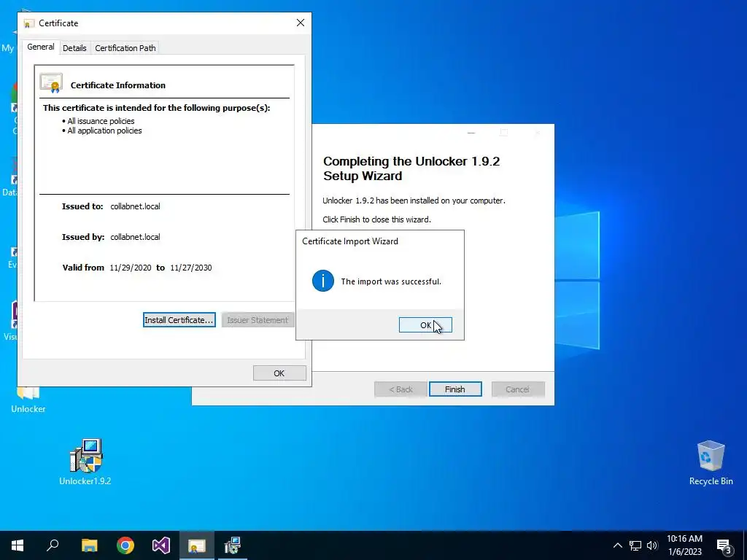Click the volume speaker tray icon
Viewport: 747px width, 560px height.
click(x=652, y=545)
